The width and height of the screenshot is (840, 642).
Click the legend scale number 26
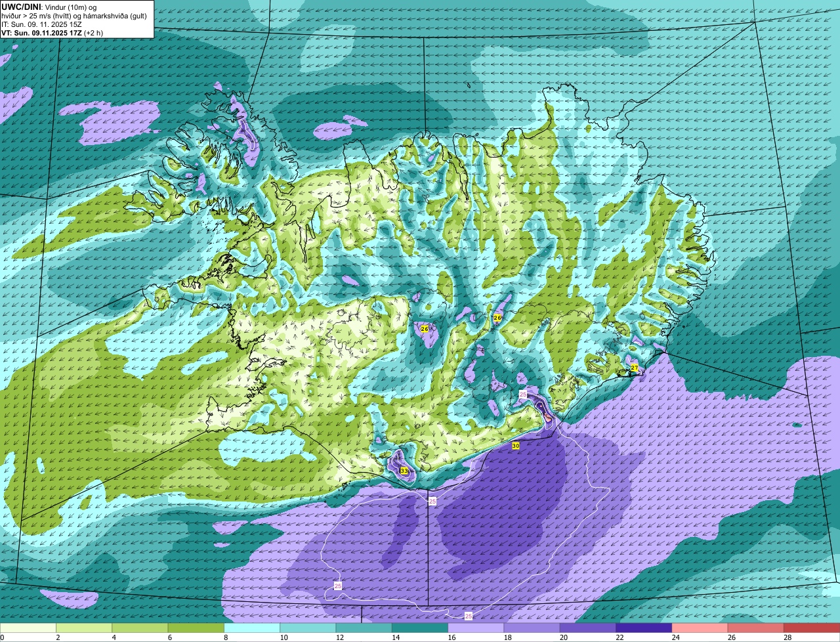731,637
